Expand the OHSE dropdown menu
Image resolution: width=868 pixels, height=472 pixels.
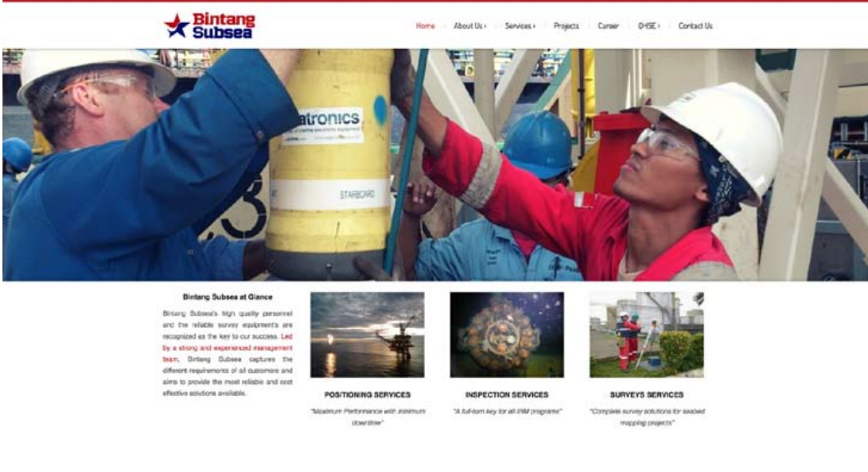tap(649, 26)
